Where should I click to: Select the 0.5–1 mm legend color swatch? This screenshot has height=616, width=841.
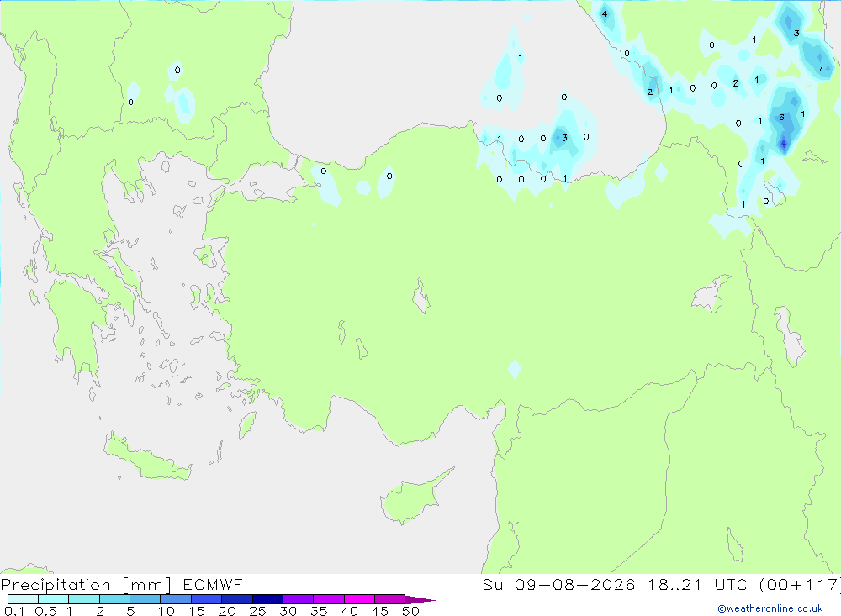coord(53,599)
